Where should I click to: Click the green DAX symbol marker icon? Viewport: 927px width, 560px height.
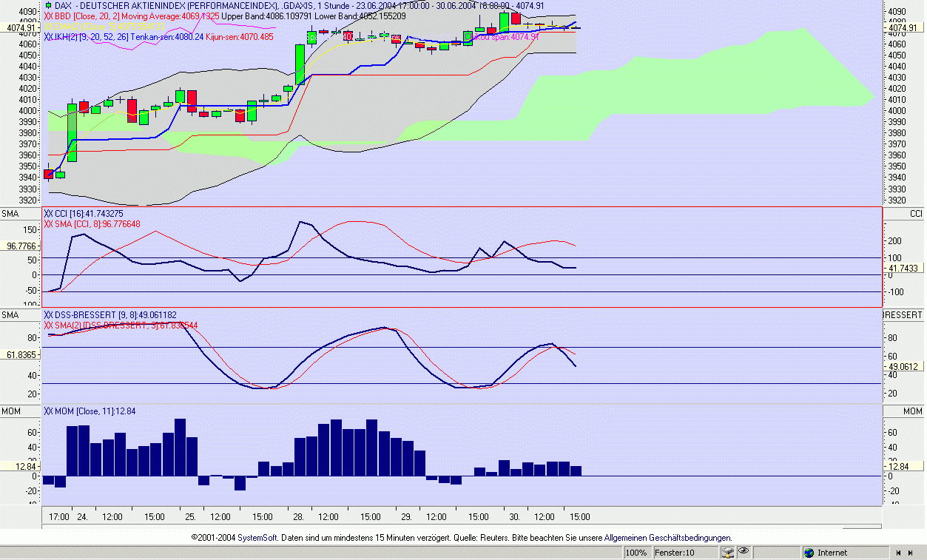click(x=49, y=6)
